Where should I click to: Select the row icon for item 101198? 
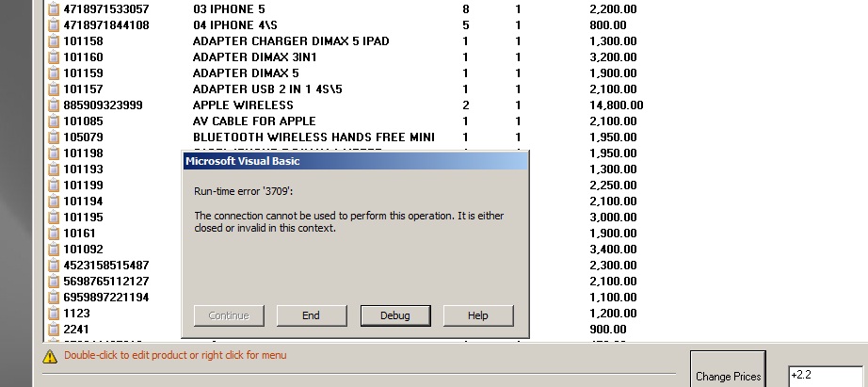point(53,153)
